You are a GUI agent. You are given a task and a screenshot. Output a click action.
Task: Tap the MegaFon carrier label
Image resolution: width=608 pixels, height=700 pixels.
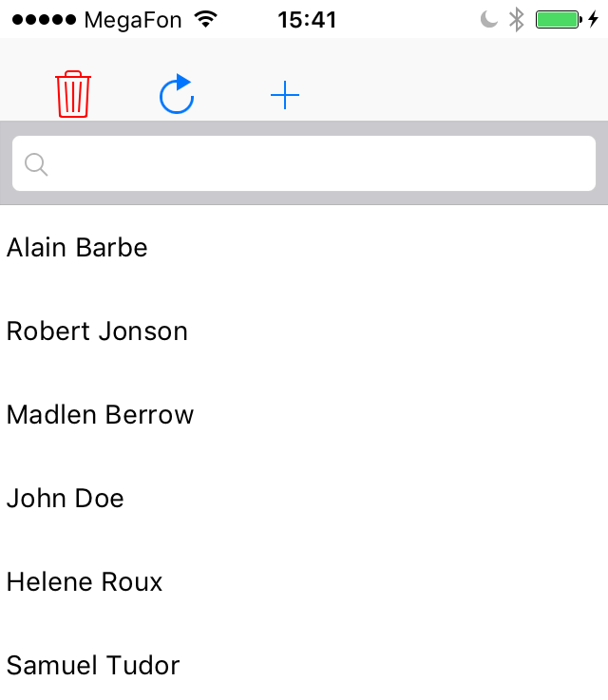(x=133, y=20)
